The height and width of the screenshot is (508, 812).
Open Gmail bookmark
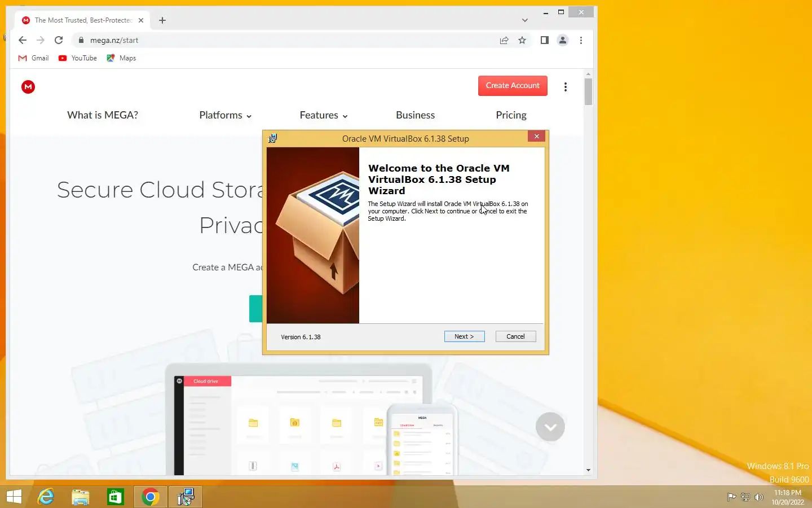(x=33, y=58)
